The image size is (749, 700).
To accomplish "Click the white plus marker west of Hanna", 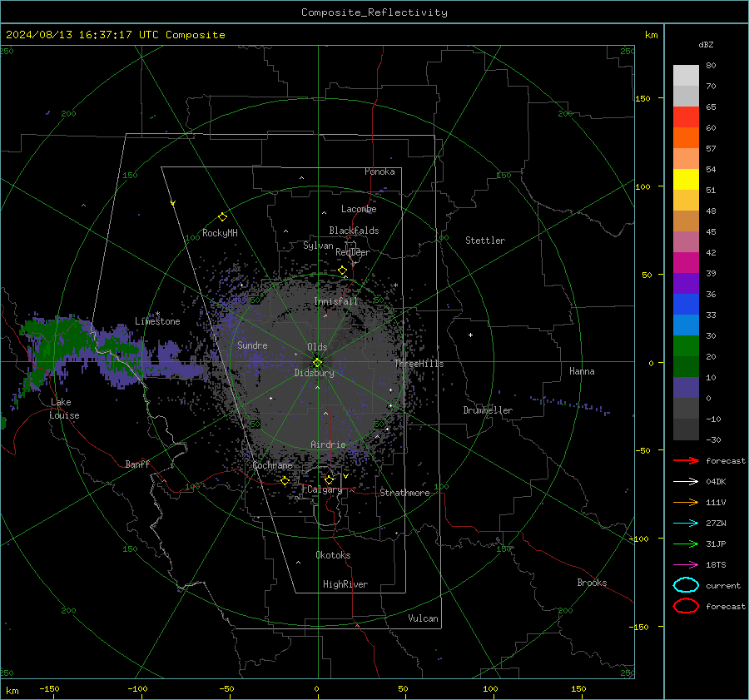I will tap(470, 335).
